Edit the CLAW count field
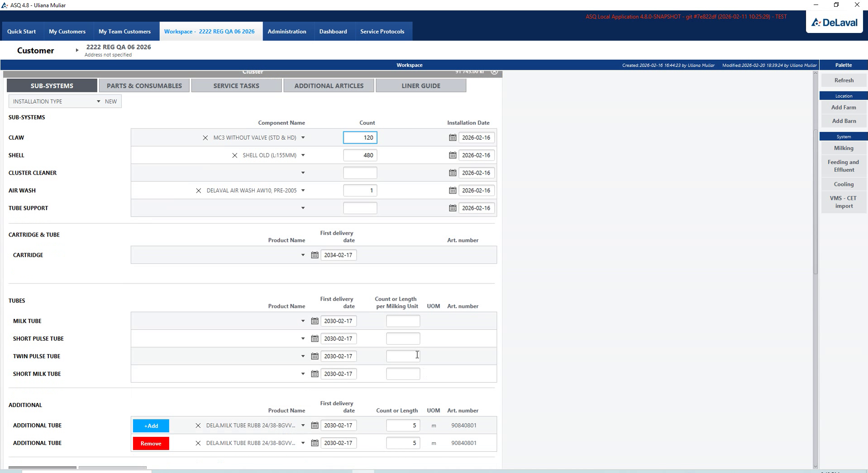Screen dimensions: 868x473 [x=360, y=137]
